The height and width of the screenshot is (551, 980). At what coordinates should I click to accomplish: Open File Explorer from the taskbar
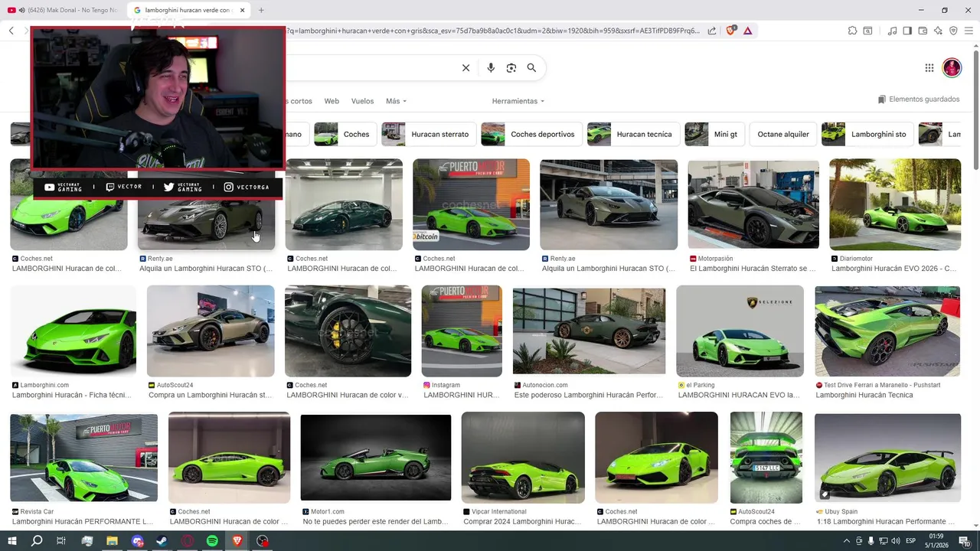click(x=112, y=541)
